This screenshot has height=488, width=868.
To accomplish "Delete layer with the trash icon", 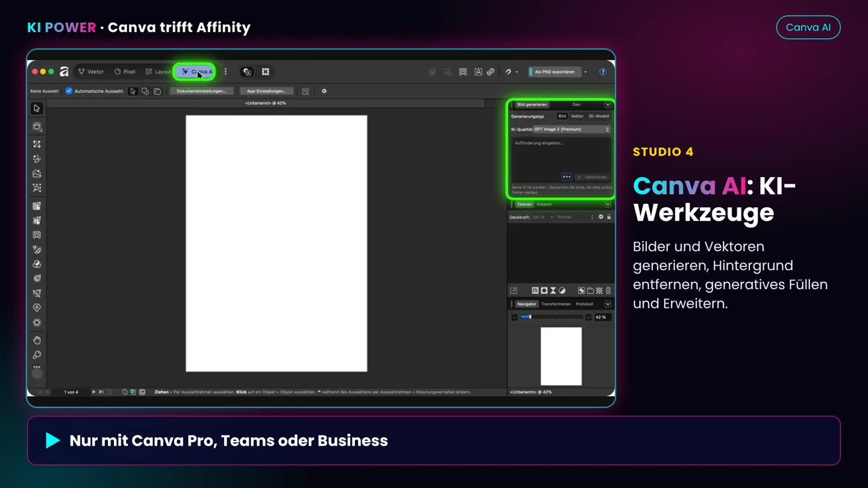I will [608, 290].
